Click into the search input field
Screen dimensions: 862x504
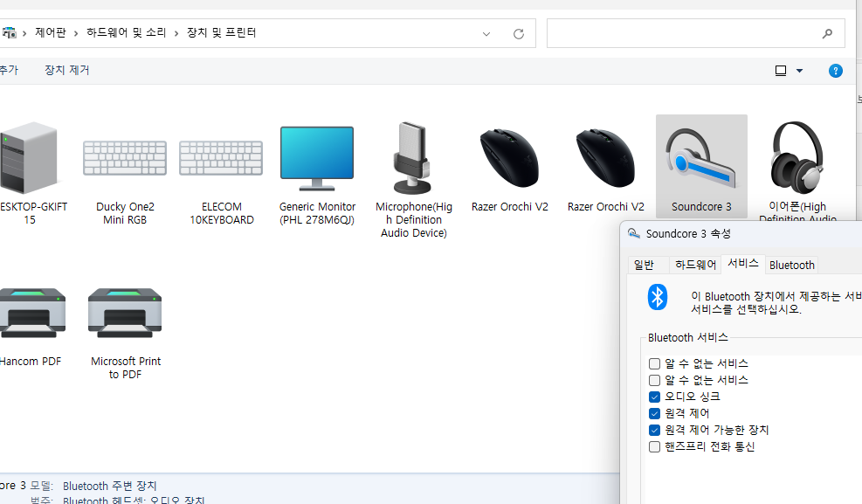[x=682, y=33]
